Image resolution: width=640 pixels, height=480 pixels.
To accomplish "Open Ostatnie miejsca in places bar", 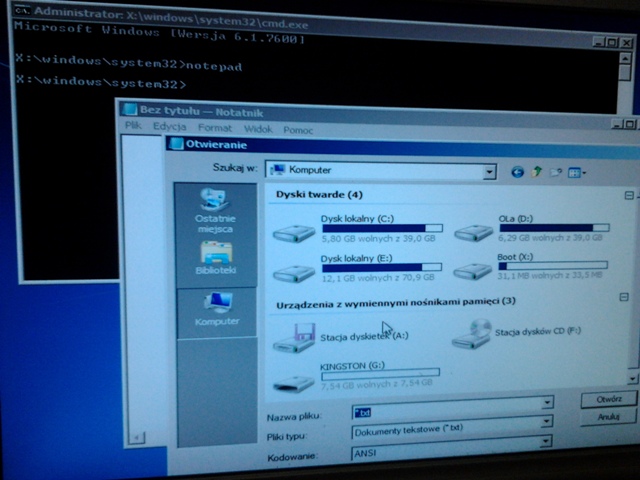I will pyautogui.click(x=215, y=211).
